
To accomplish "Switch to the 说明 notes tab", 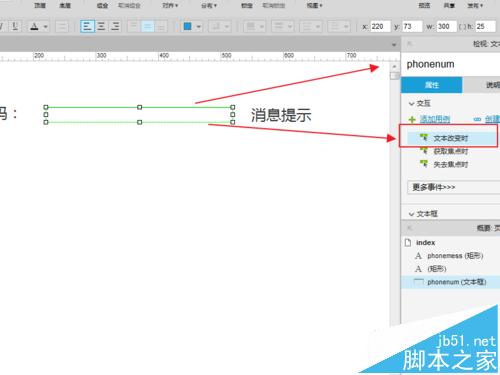I will click(x=481, y=85).
